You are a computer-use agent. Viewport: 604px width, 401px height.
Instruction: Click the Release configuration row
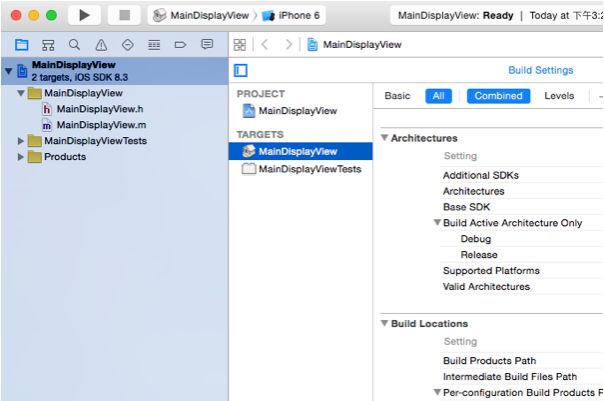479,255
